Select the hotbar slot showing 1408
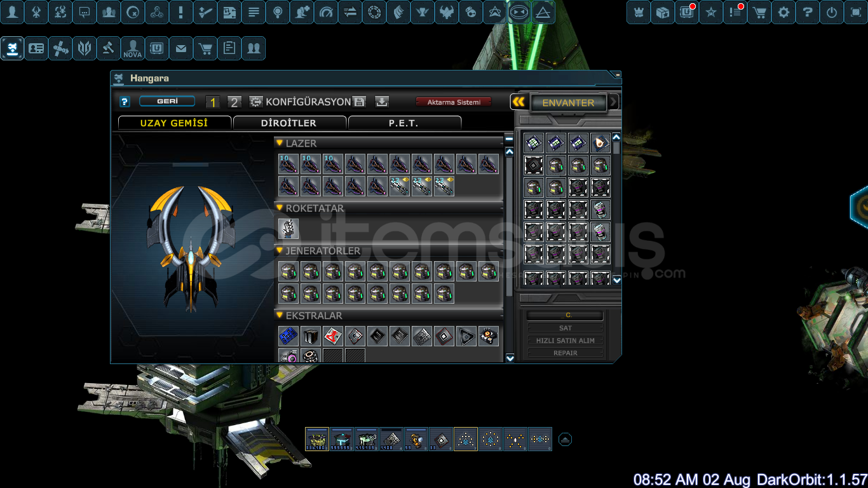The image size is (868, 488). pyautogui.click(x=391, y=439)
